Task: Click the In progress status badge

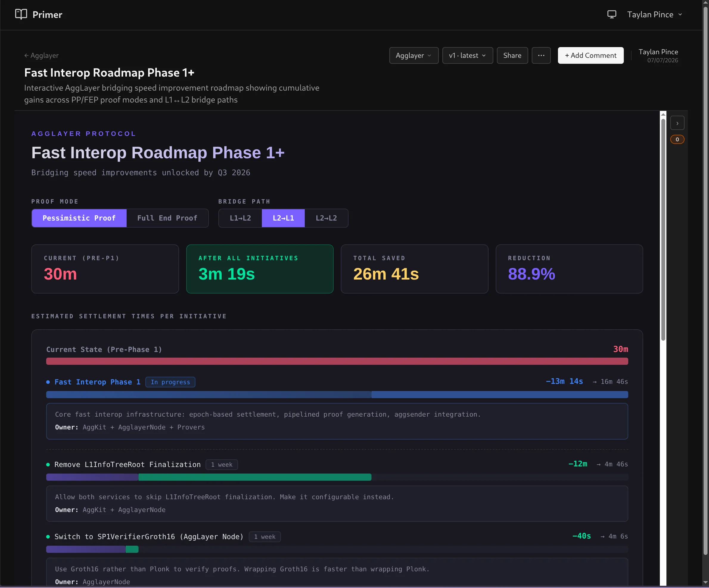Action: click(170, 382)
